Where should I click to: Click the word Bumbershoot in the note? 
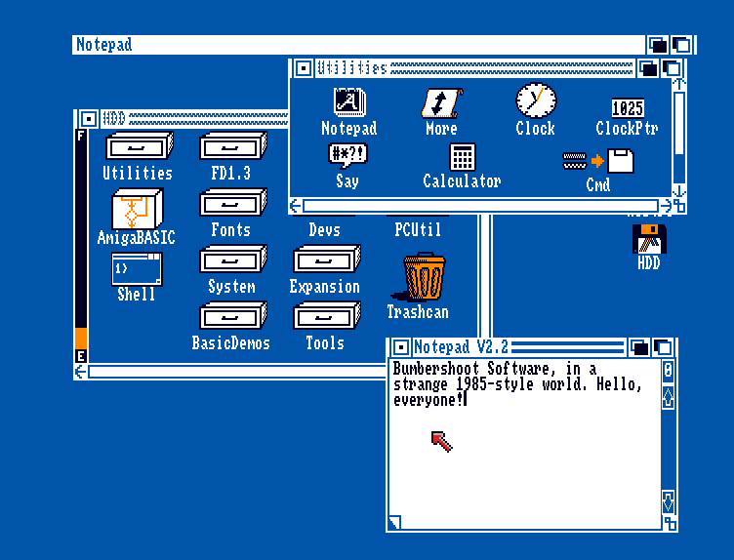coord(435,369)
